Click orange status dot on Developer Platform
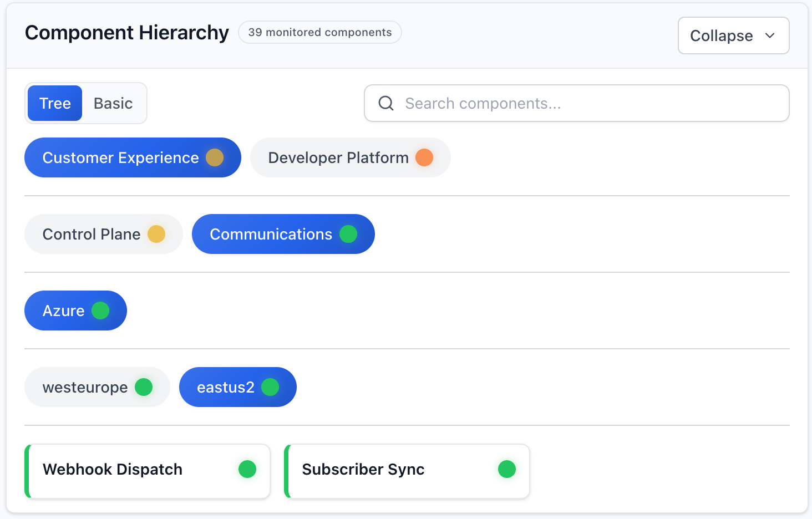812x519 pixels. coord(424,157)
